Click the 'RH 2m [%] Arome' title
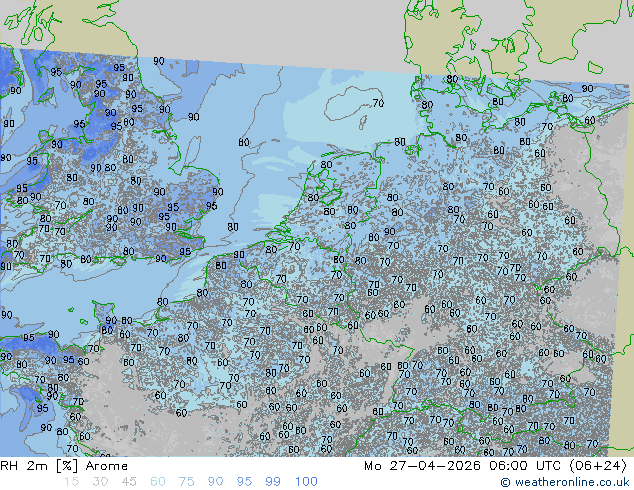This screenshot has height=490, width=634. pyautogui.click(x=64, y=466)
